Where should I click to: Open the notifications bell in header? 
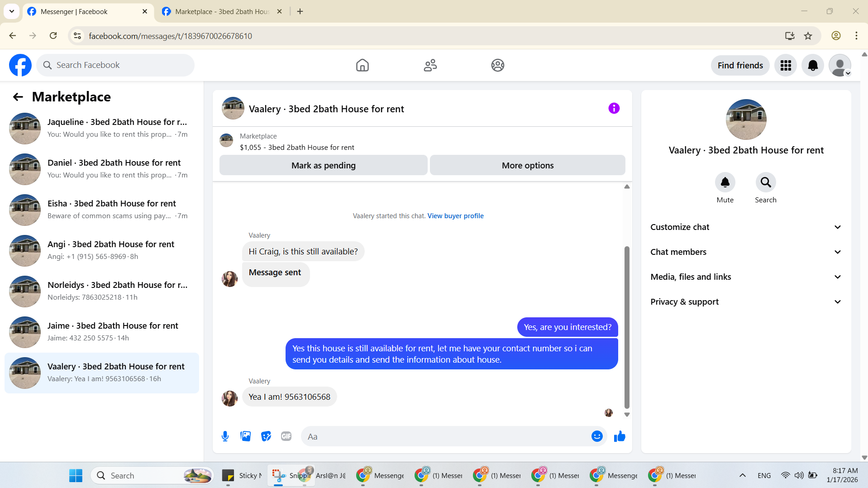coord(812,65)
